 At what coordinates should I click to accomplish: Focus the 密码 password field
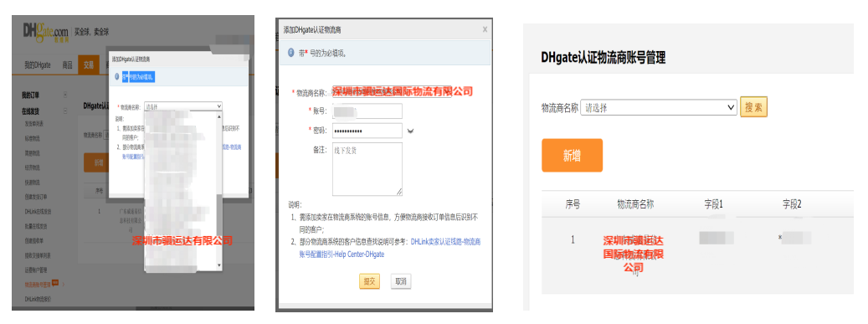click(367, 131)
